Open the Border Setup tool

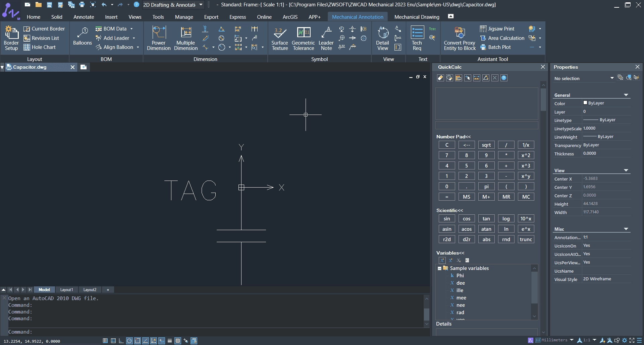(x=11, y=38)
